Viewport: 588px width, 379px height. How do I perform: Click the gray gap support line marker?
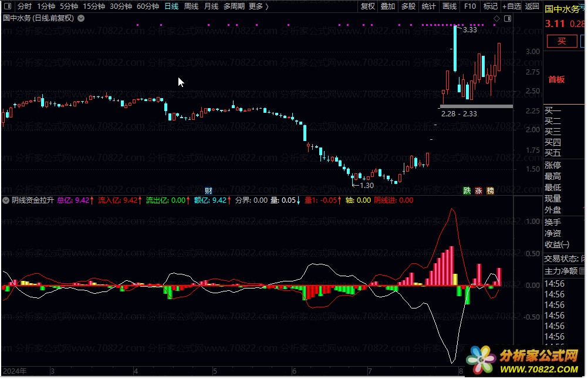point(477,107)
